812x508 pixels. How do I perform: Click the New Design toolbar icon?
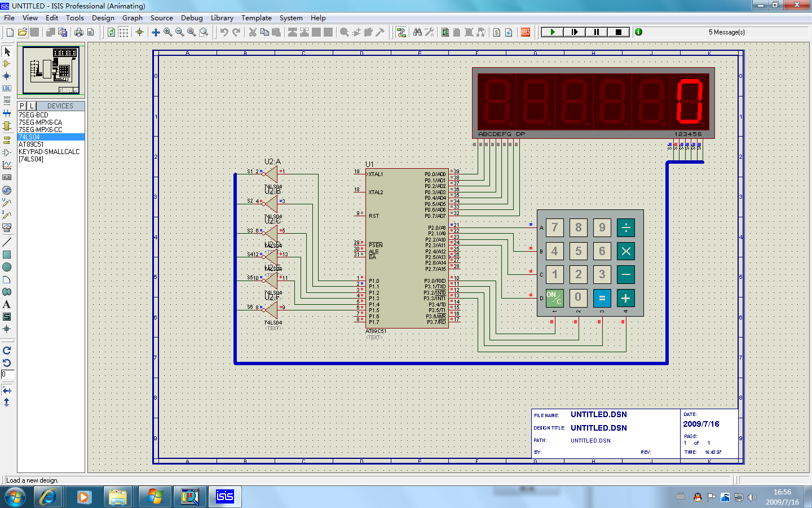click(x=10, y=32)
